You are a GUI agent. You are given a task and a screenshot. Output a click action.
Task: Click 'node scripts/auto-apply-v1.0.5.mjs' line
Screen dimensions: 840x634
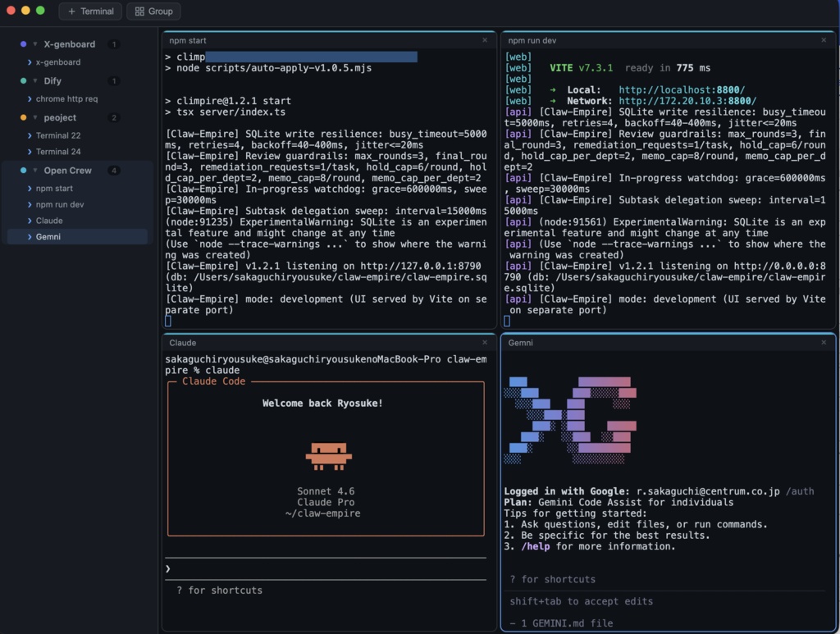[x=274, y=68]
